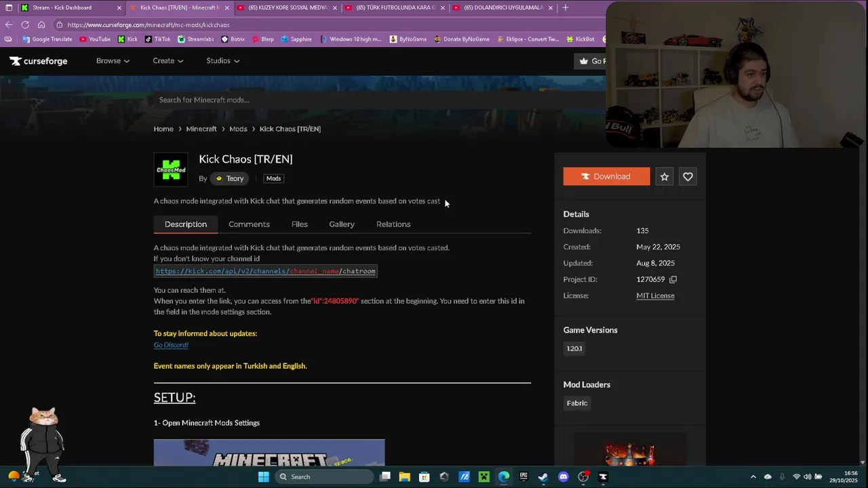This screenshot has width=868, height=488.
Task: Expand the Create dropdown menu
Action: (x=167, y=61)
